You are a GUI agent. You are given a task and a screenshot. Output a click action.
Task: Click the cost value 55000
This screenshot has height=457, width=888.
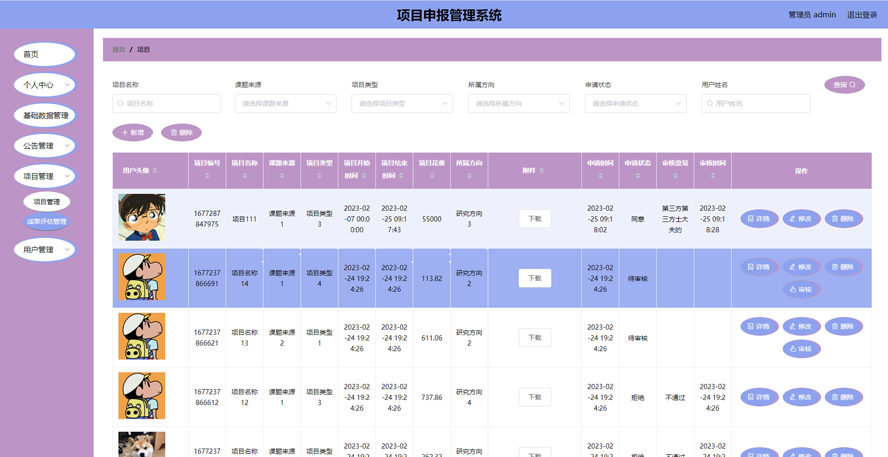(432, 219)
